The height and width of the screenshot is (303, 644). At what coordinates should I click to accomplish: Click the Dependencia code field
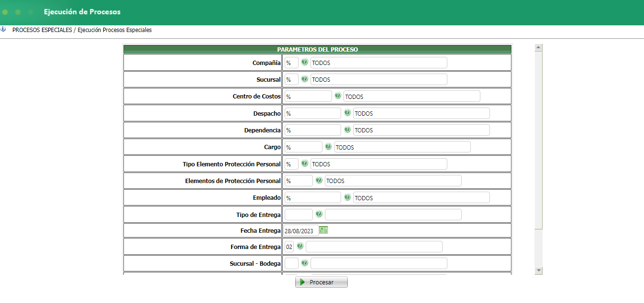(313, 130)
